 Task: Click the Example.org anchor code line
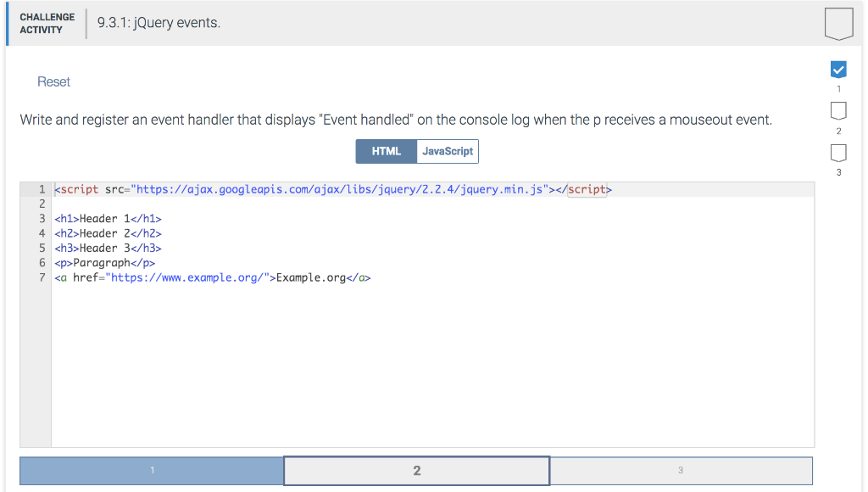[213, 277]
